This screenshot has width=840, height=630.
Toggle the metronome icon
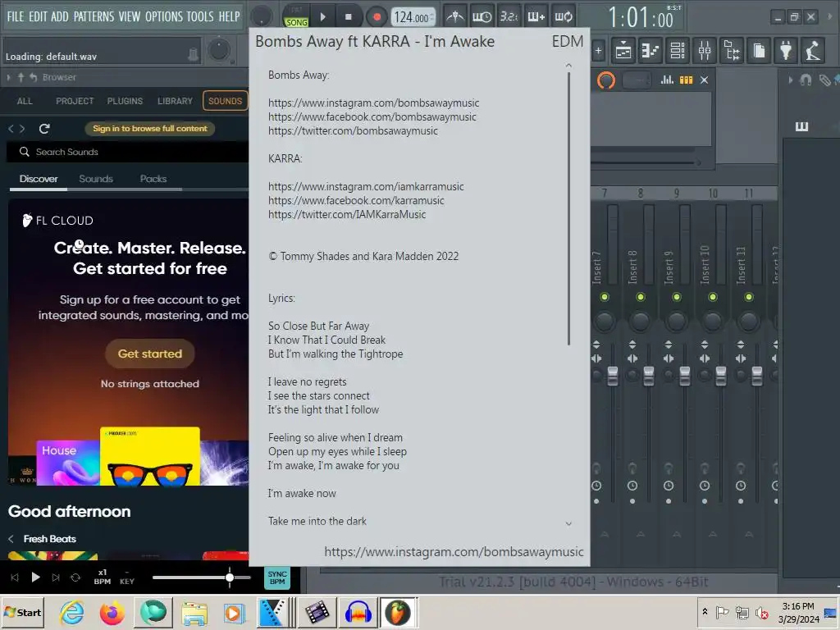pyautogui.click(x=454, y=16)
